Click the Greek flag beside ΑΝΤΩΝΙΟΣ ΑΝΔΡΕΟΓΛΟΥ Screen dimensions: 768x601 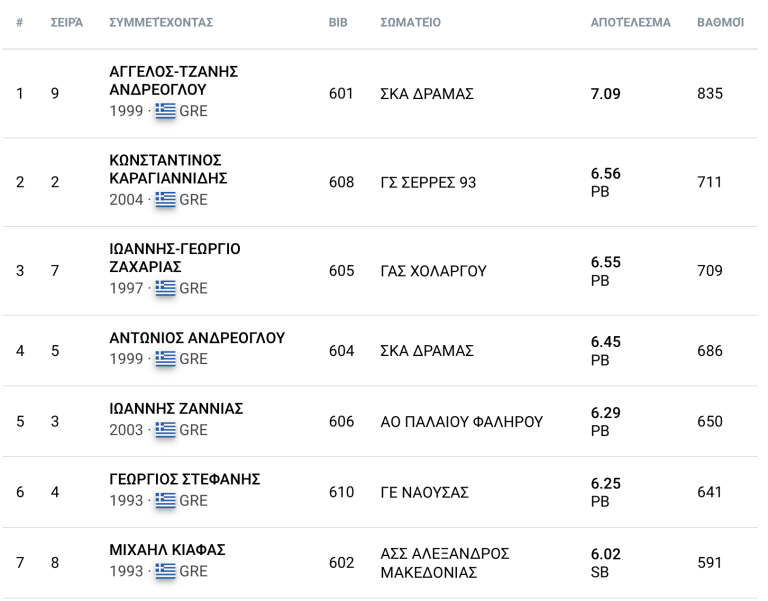[x=165, y=359]
